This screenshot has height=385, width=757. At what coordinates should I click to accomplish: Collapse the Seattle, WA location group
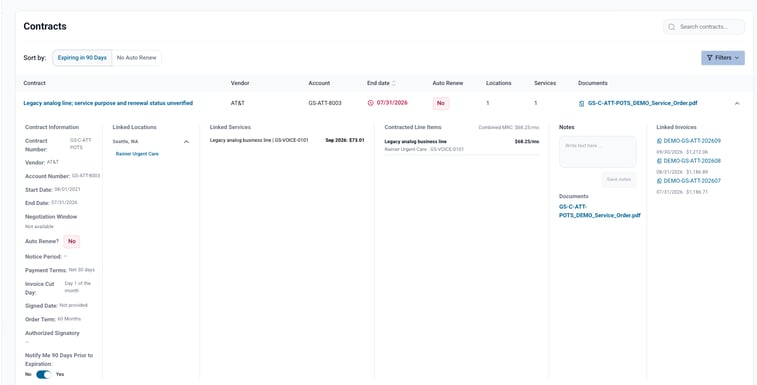coord(186,142)
